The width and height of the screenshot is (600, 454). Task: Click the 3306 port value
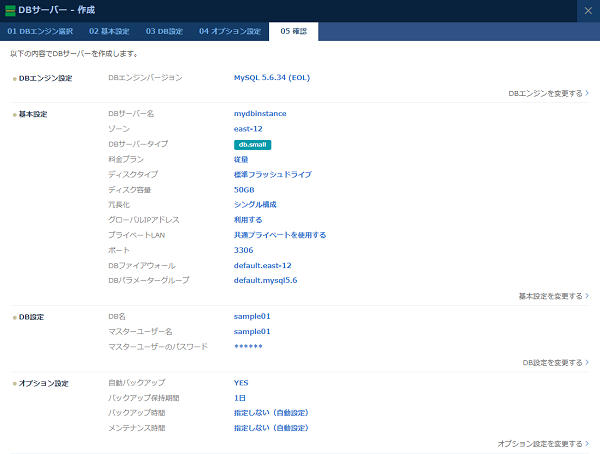click(244, 250)
